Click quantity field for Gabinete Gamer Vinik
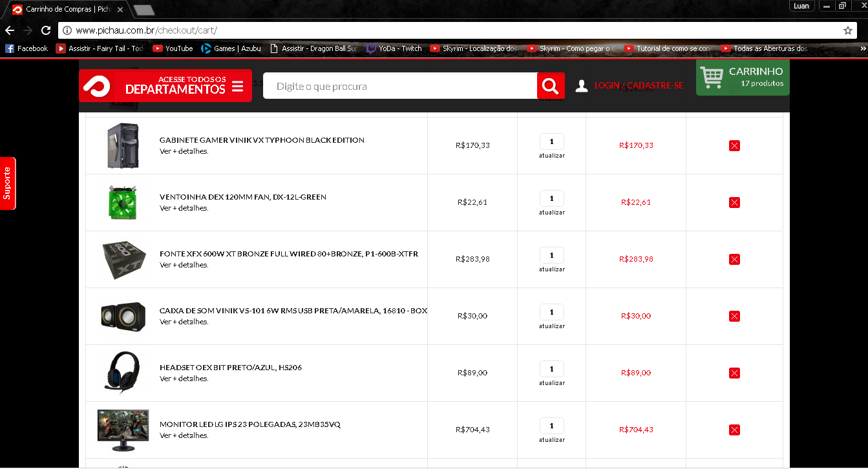The width and height of the screenshot is (868, 469). pos(552,141)
